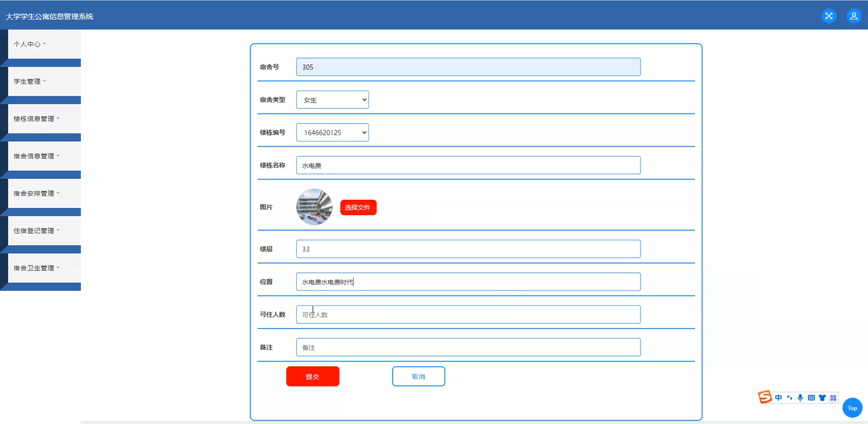Screen dimensions: 868x424
Task: Click the blue Top button
Action: [852, 408]
